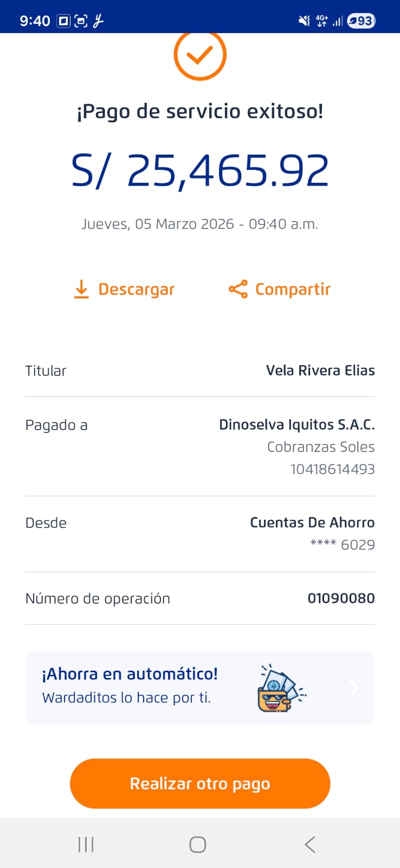Tap the download arrow icon
Viewport: 400px width, 868px height.
coord(81,290)
